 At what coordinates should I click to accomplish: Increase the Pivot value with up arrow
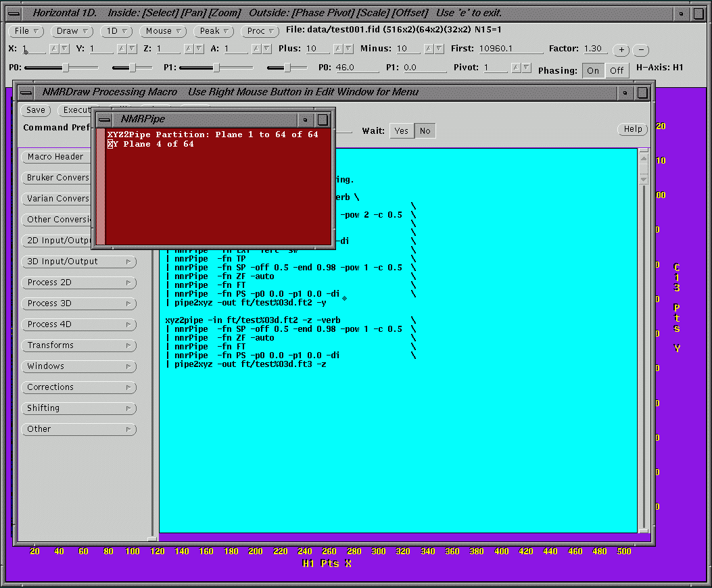[x=516, y=68]
